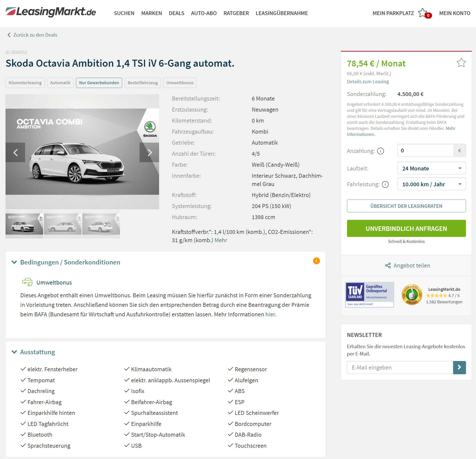Click the Bestellfahrzeug tag
Image resolution: width=476 pixels, height=459 pixels.
(143, 83)
